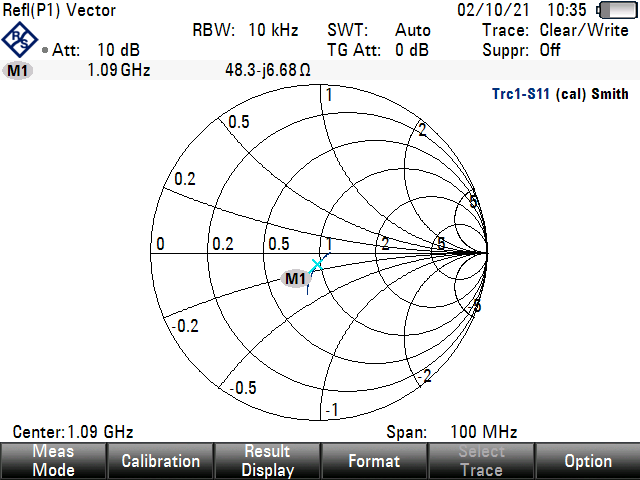The width and height of the screenshot is (640, 480).
Task: Open the Calibration softkey menu
Action: click(160, 461)
